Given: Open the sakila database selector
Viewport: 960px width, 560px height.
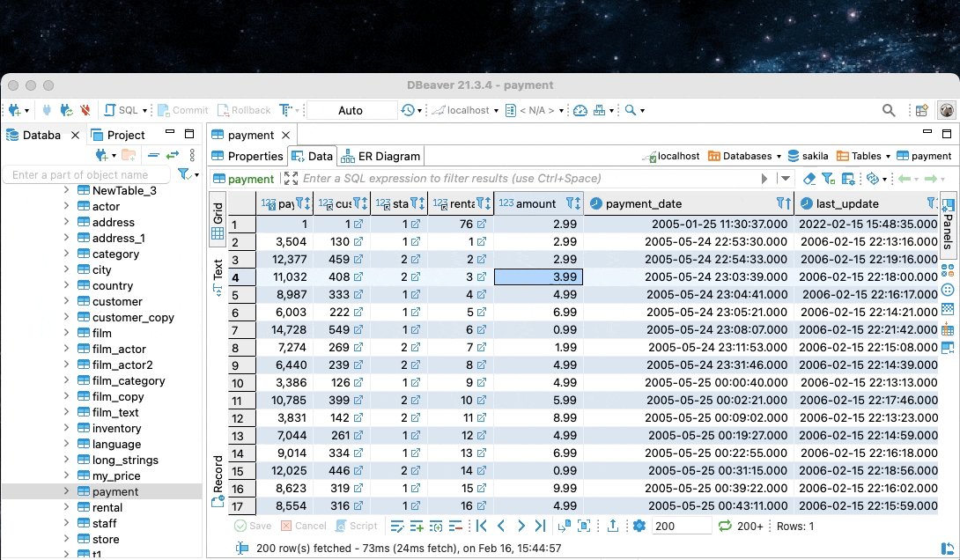Looking at the screenshot, I should click(x=809, y=156).
